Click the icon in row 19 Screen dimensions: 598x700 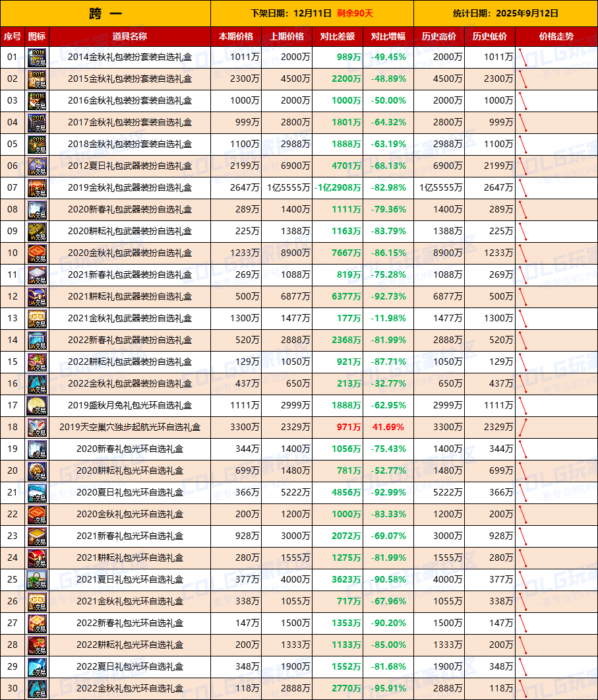pos(37,449)
